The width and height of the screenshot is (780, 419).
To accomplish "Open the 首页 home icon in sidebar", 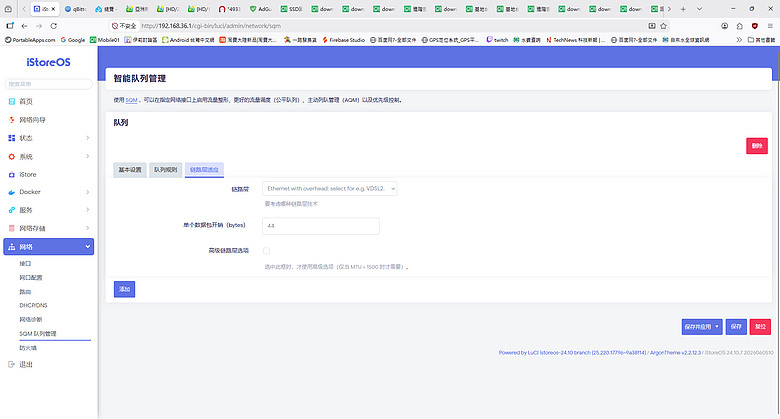I will coord(11,102).
